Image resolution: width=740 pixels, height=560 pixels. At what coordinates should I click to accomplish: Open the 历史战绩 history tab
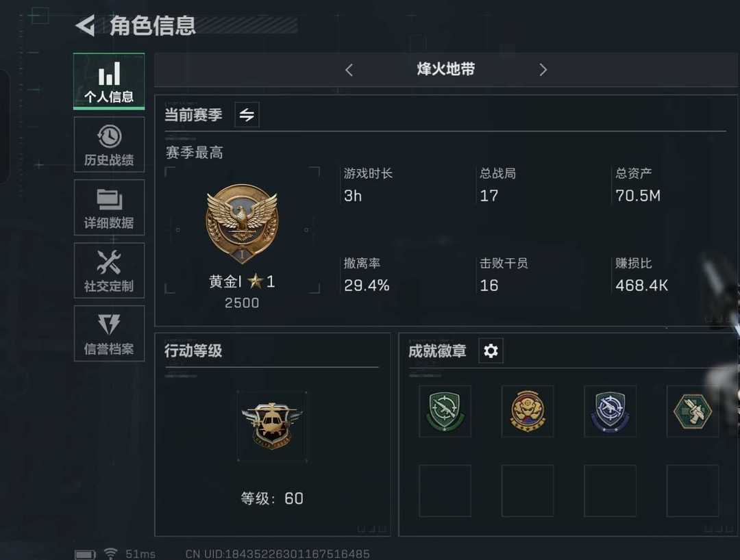(109, 144)
